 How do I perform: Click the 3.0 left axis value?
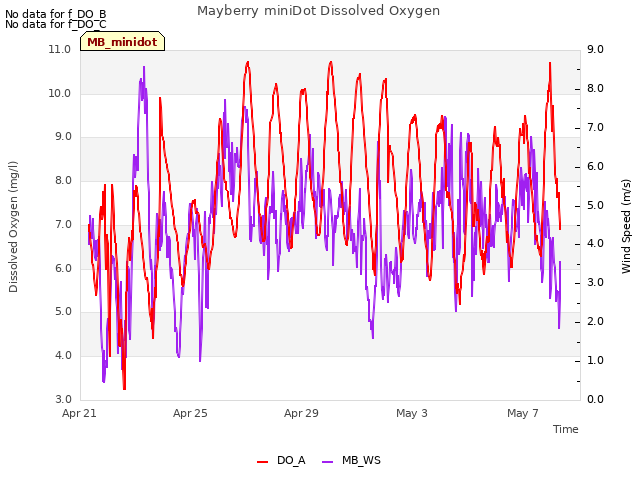[x=63, y=399]
